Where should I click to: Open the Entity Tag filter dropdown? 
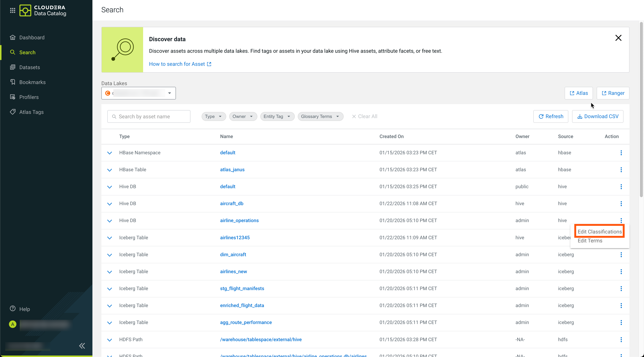point(277,116)
